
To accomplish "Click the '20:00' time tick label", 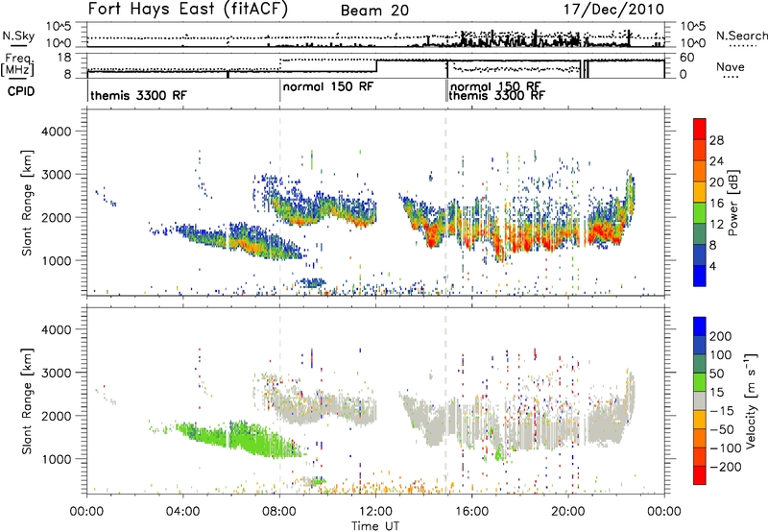I will [568, 511].
